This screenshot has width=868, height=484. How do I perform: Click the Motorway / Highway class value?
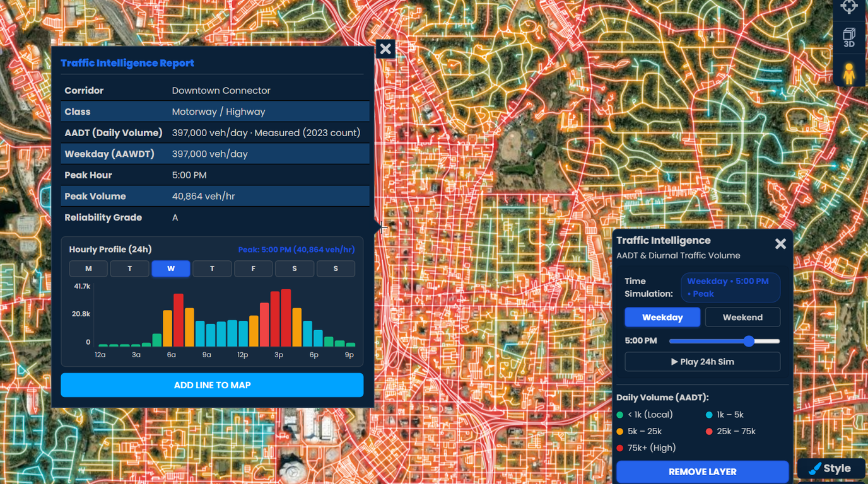pos(218,112)
